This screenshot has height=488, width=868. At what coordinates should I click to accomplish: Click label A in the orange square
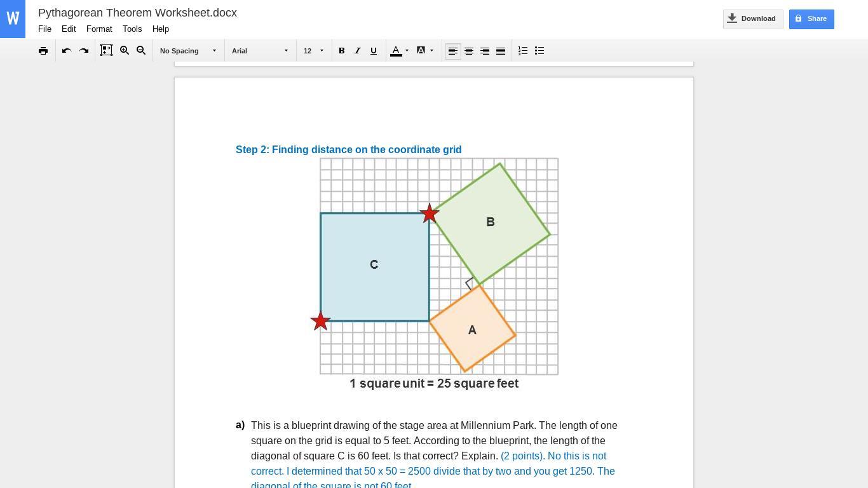pos(472,330)
